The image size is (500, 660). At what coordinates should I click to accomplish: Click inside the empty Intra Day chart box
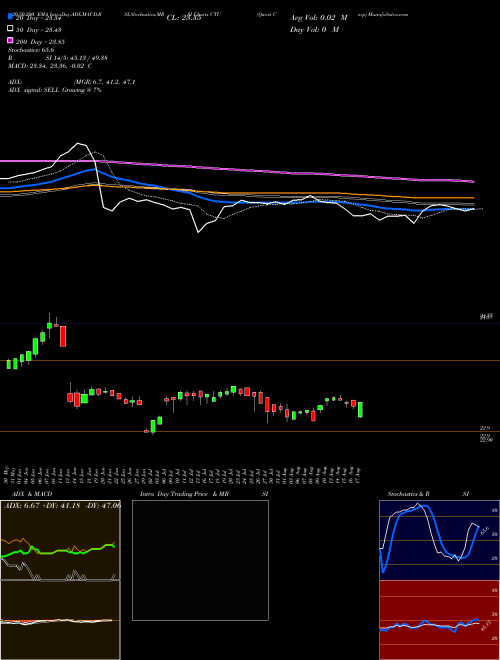[200, 560]
